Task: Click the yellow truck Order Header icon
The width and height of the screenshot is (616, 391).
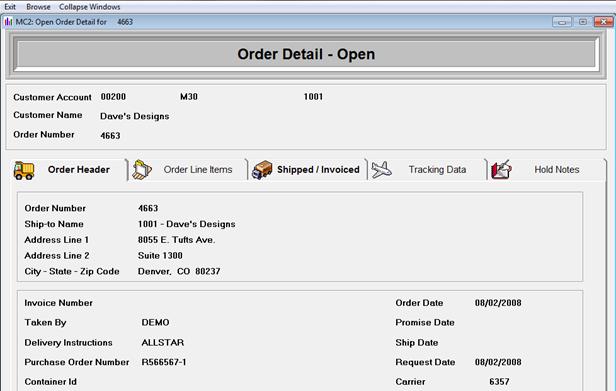Action: pos(24,170)
